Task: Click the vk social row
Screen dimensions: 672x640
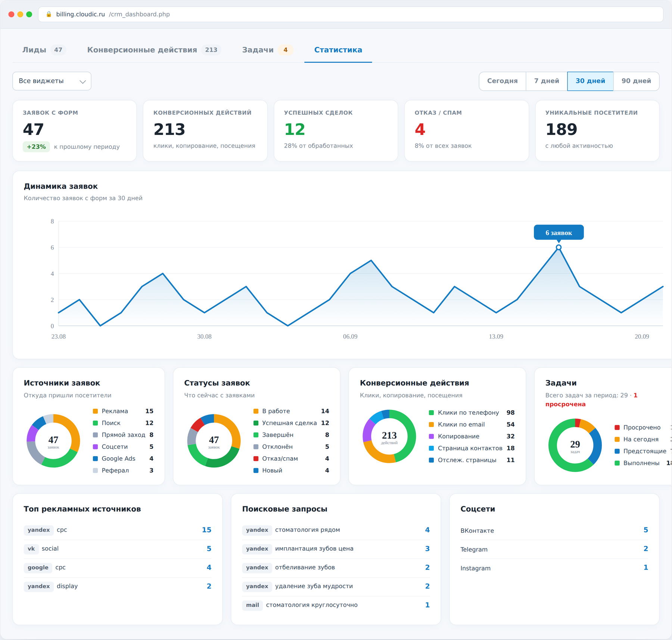Action: 118,549
